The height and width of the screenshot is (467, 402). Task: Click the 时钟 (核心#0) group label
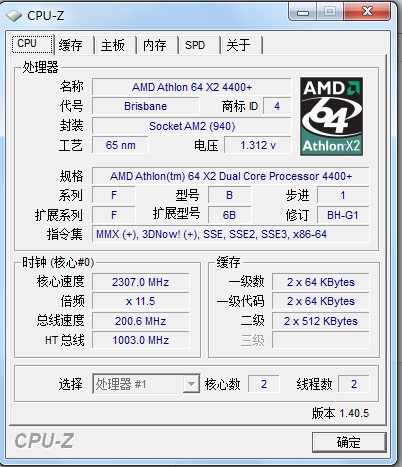click(x=58, y=263)
